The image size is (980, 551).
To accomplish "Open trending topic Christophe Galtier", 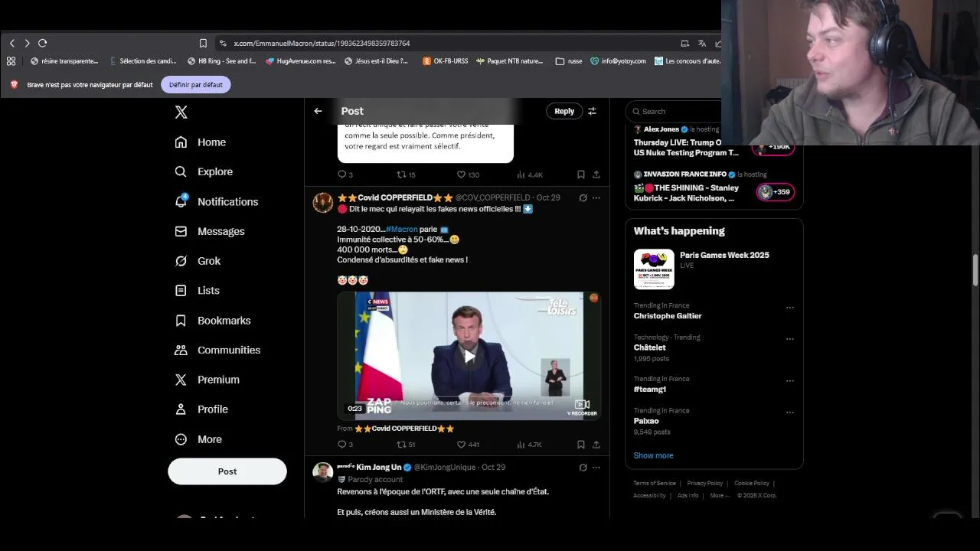I will 668,315.
